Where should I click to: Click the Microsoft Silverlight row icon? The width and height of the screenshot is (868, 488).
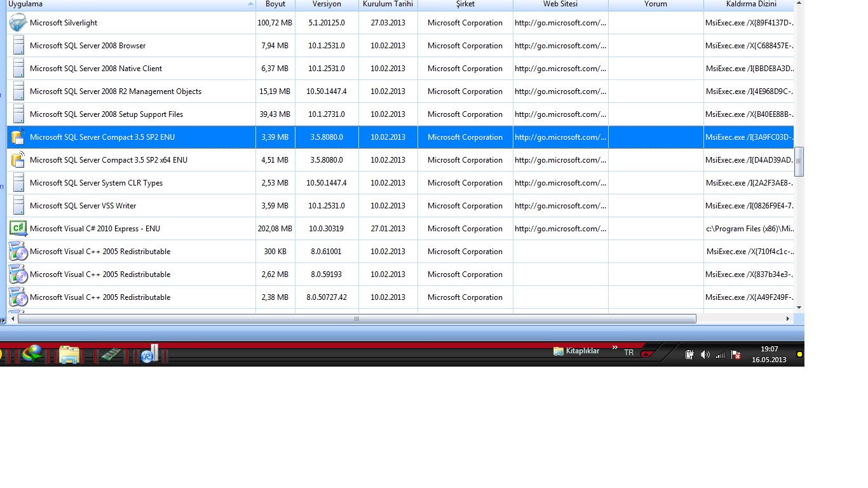[x=18, y=23]
